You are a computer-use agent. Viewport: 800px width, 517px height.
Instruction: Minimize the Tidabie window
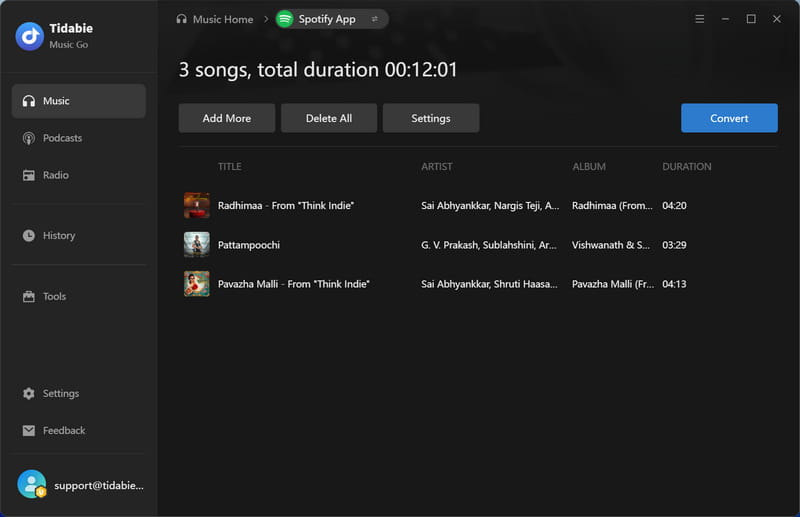pos(725,19)
